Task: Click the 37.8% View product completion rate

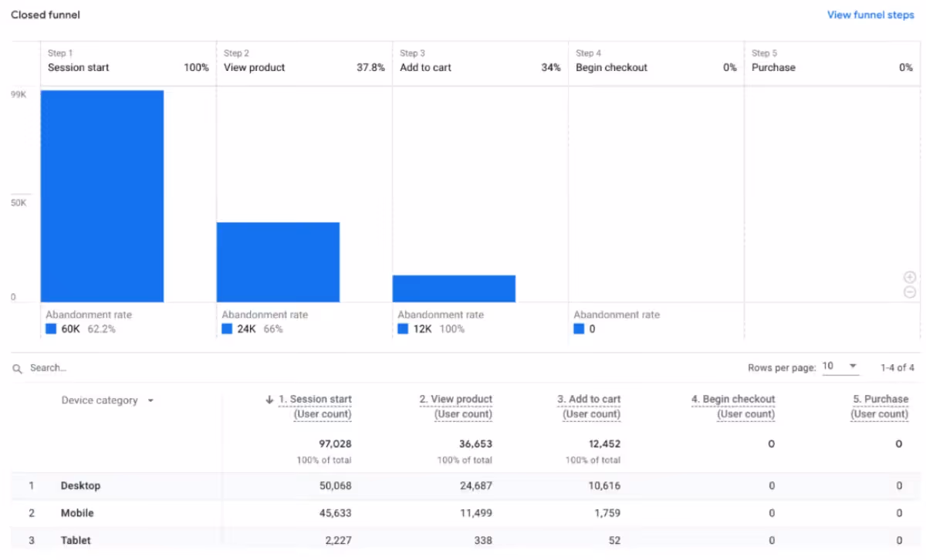Action: (x=370, y=68)
